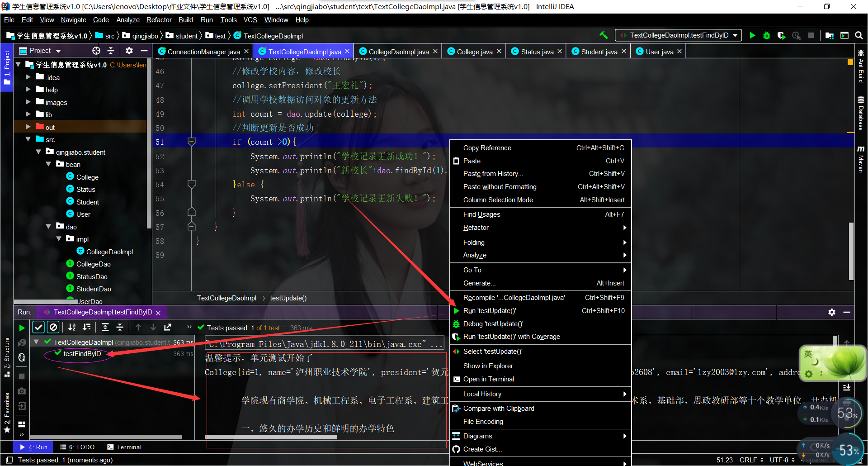Sort tests alphabetically in Run panel
The width and height of the screenshot is (868, 466).
coord(71,327)
